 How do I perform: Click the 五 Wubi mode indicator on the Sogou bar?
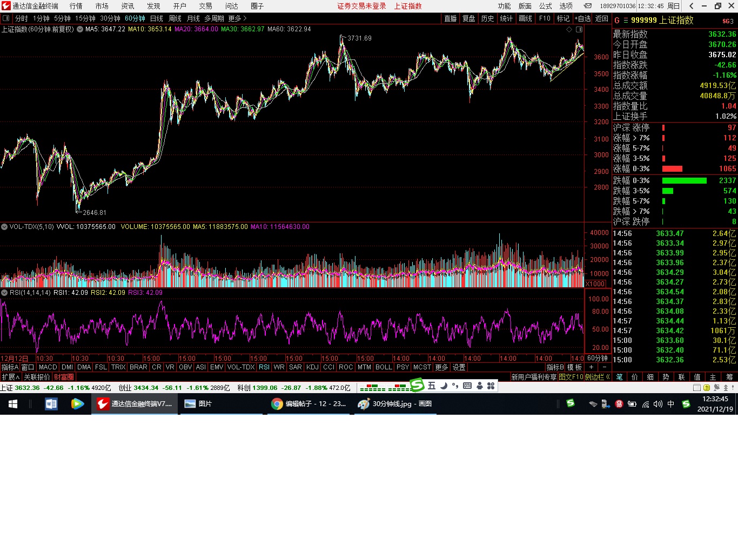[x=431, y=386]
